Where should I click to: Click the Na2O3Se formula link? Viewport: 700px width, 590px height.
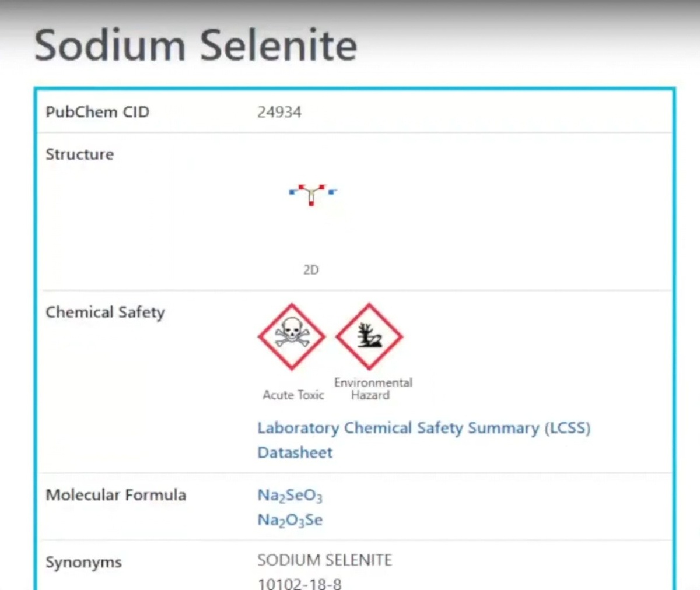pyautogui.click(x=289, y=520)
